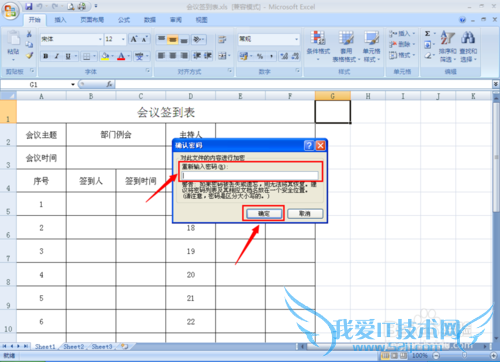
Task: Increase the cell indent
Action: (208, 56)
